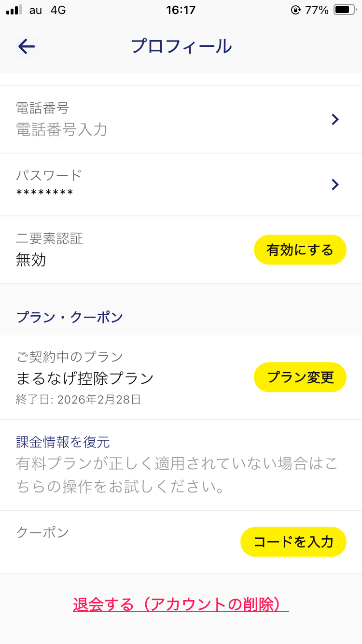Select the 電話番号入力 placeholder field
Image resolution: width=362 pixels, height=644 pixels.
(x=62, y=129)
